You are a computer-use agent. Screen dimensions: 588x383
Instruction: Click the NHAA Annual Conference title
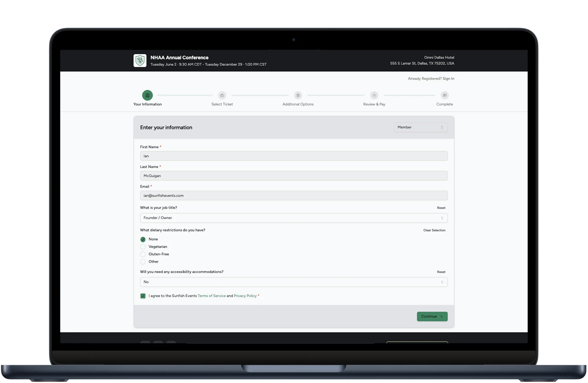pos(179,58)
